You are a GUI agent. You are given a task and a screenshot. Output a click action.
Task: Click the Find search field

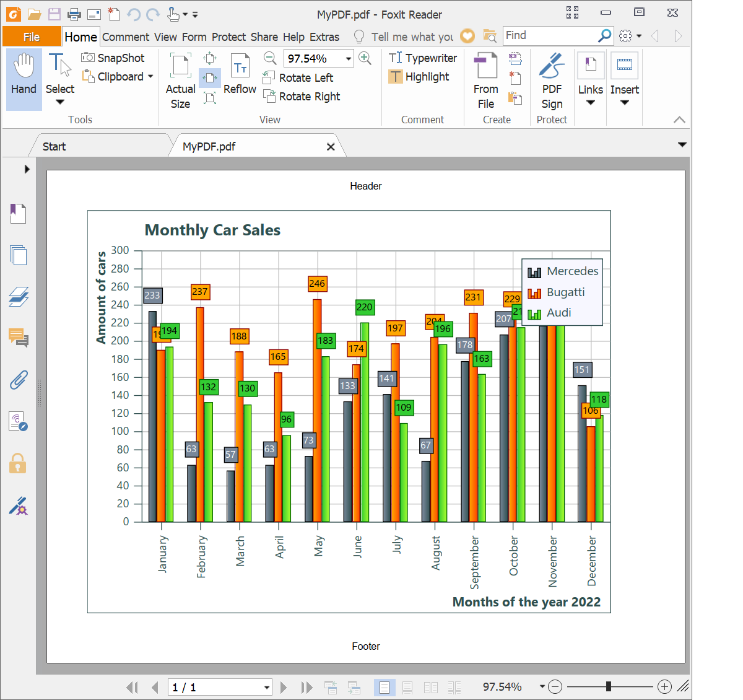[550, 35]
